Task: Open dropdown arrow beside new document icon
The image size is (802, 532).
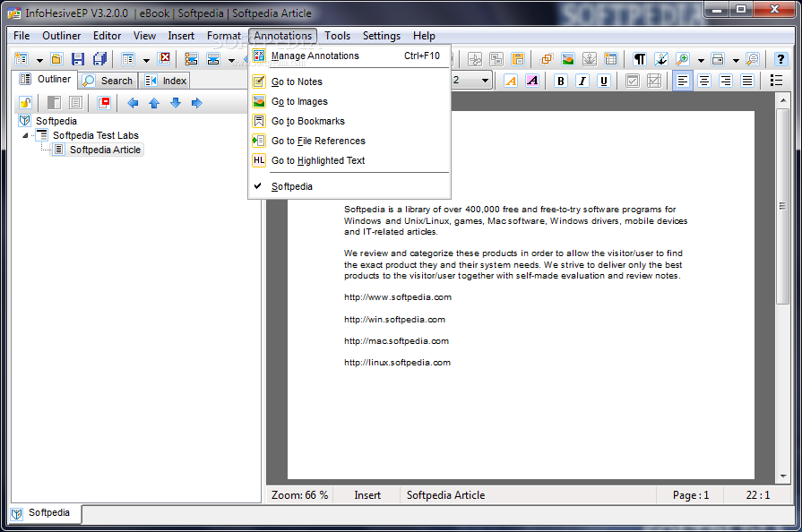Action: (x=39, y=60)
